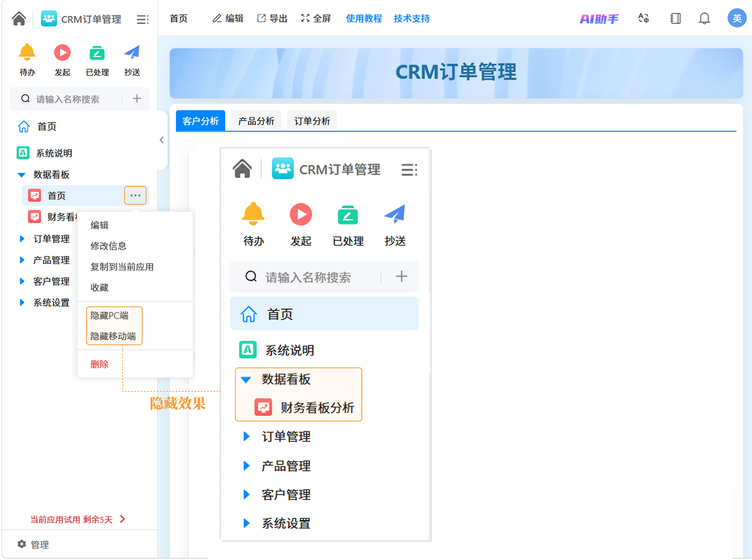Viewport: 752px width, 560px height.
Task: Switch to 订单分析 tab
Action: (x=312, y=121)
